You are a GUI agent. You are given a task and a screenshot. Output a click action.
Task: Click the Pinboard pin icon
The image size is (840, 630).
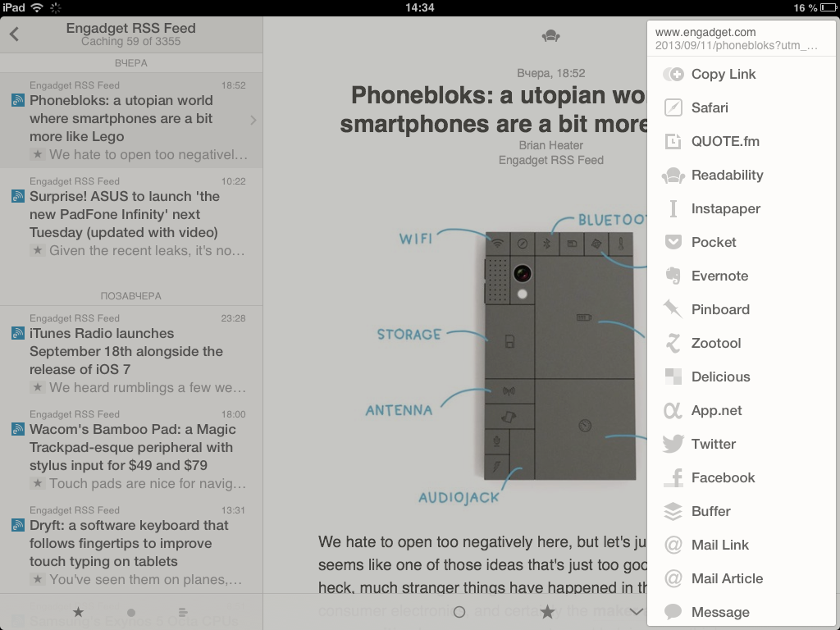tap(673, 309)
